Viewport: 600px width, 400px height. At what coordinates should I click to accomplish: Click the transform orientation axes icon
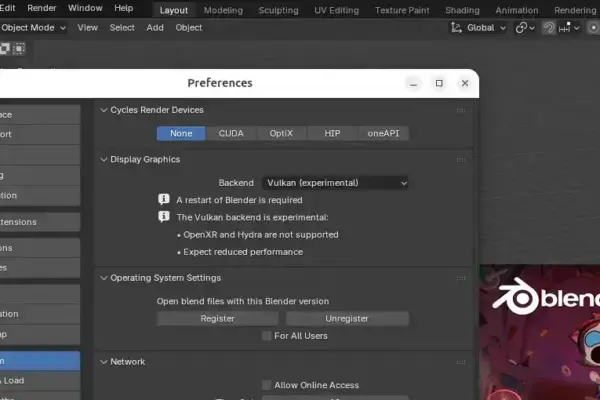(x=456, y=28)
